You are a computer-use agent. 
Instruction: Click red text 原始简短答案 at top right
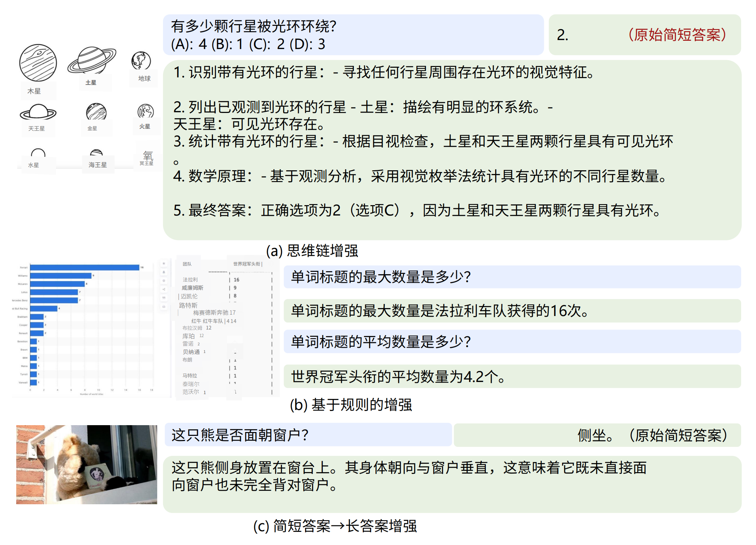(x=677, y=35)
